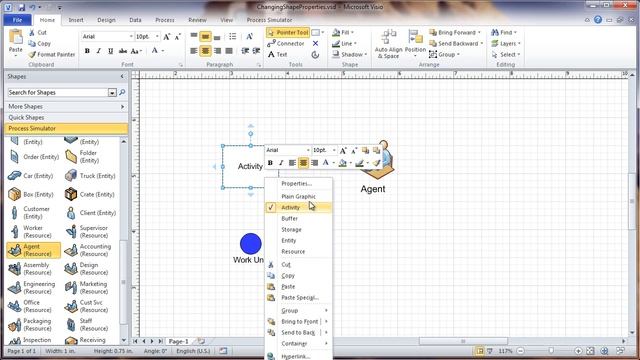This screenshot has width=640, height=360.
Task: Click the zoom in plus button
Action: coord(578,351)
